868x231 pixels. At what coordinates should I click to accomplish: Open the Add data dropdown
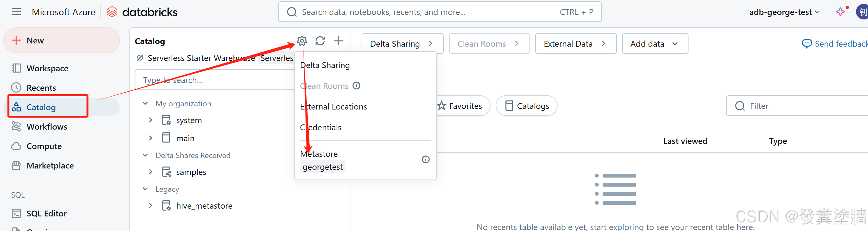[x=655, y=44]
